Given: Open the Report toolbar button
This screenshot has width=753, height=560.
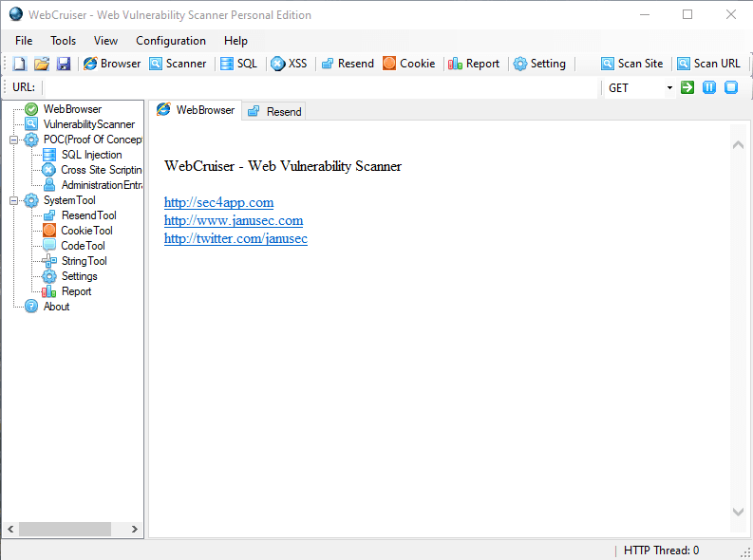Looking at the screenshot, I should [x=474, y=64].
